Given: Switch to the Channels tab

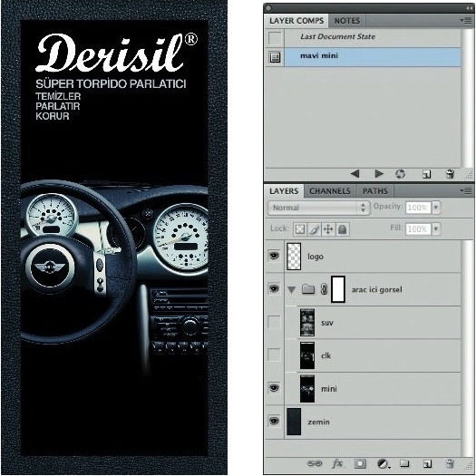Looking at the screenshot, I should [x=330, y=191].
